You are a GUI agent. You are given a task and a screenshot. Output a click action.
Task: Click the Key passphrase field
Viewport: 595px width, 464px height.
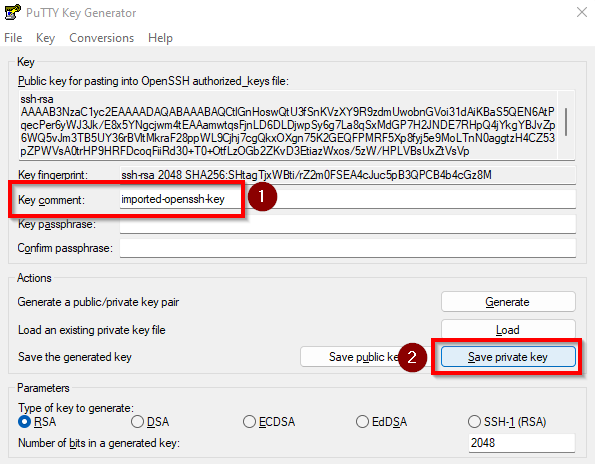point(348,224)
